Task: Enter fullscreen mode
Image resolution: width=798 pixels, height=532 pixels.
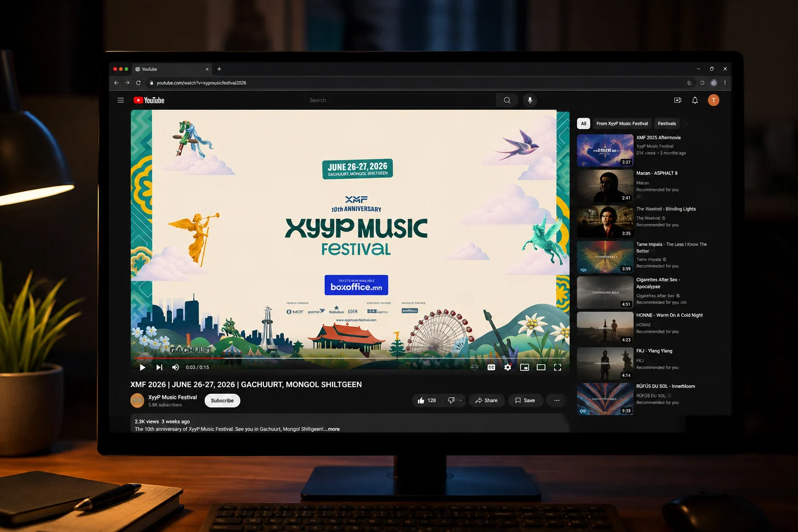Action: click(557, 367)
